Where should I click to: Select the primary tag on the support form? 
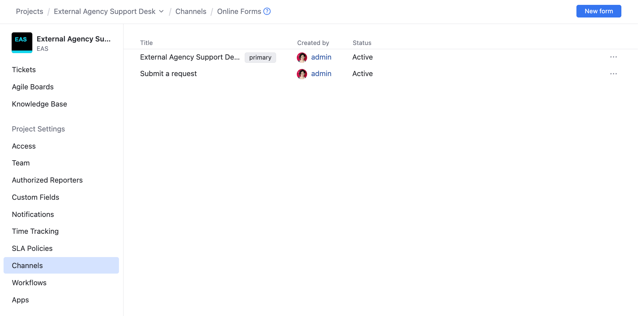tap(260, 57)
